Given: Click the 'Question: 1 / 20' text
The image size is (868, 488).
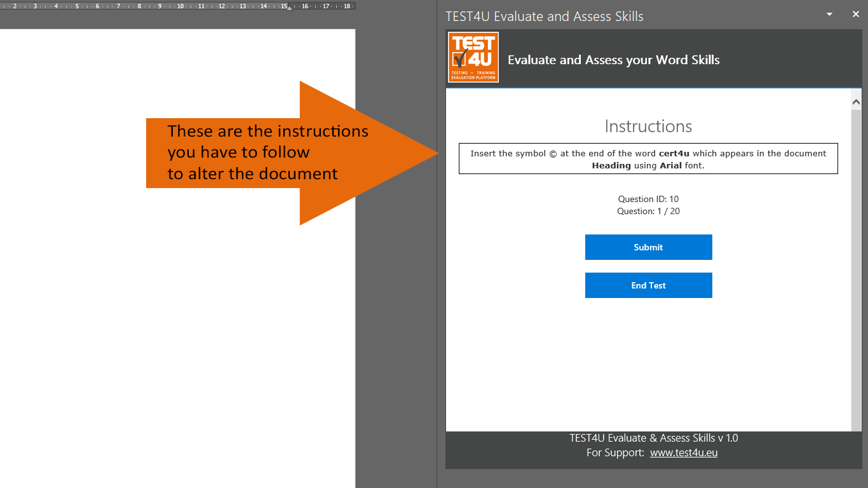Looking at the screenshot, I should coord(648,211).
